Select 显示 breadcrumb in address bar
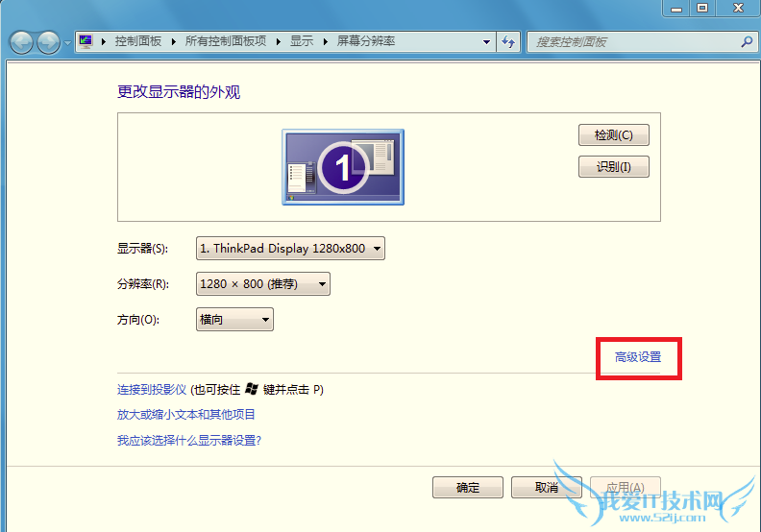The height and width of the screenshot is (532, 761). click(x=302, y=41)
